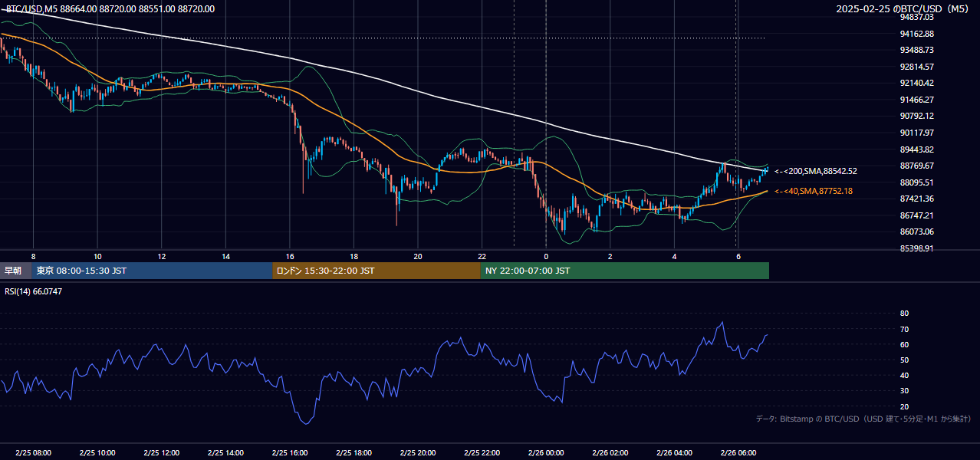
Task: Click the 2/25 22:00 bottom time label
Action: (x=482, y=453)
